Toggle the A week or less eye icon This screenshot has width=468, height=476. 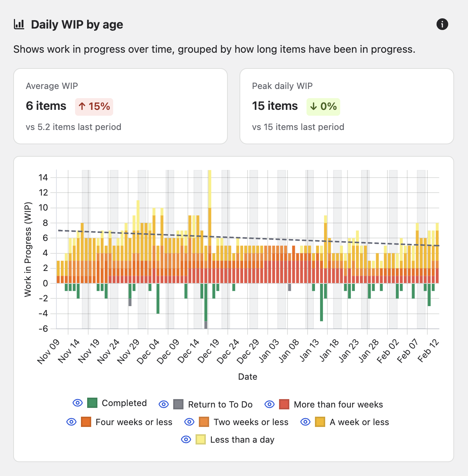pos(305,422)
